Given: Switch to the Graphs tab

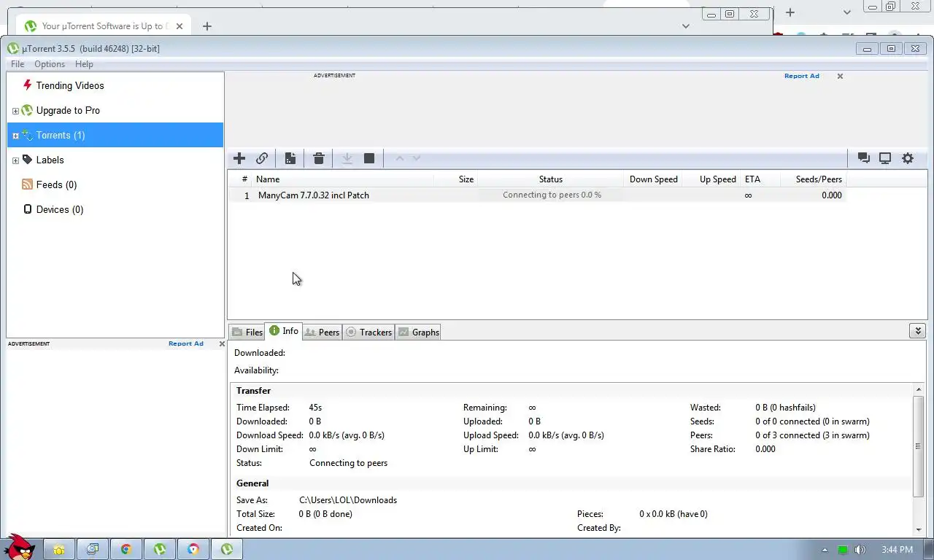Looking at the screenshot, I should tap(418, 332).
